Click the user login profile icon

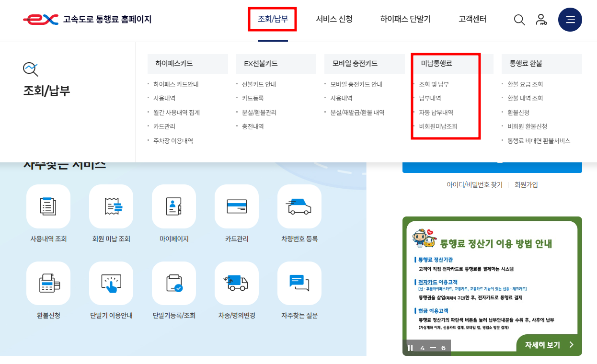(542, 20)
